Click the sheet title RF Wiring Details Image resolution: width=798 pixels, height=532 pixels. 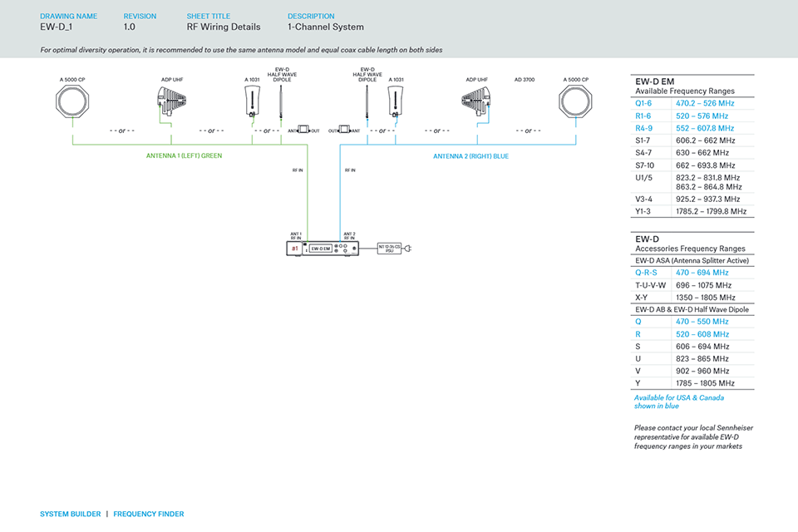click(x=224, y=27)
